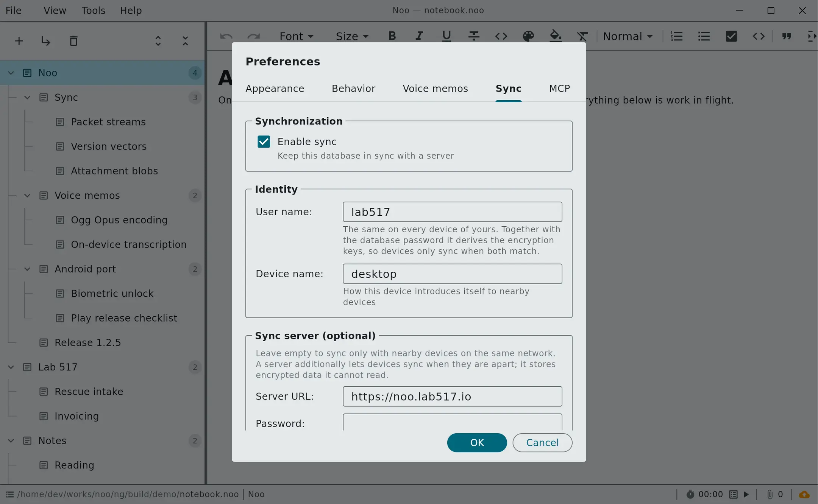Collapse the Lab 517 tree node

point(11,367)
